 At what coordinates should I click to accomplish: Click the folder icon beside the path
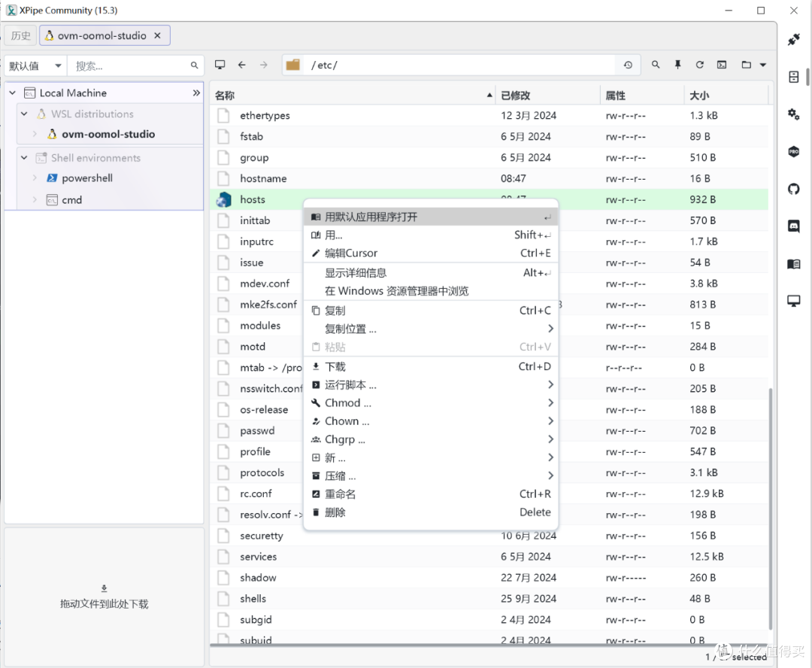(293, 65)
